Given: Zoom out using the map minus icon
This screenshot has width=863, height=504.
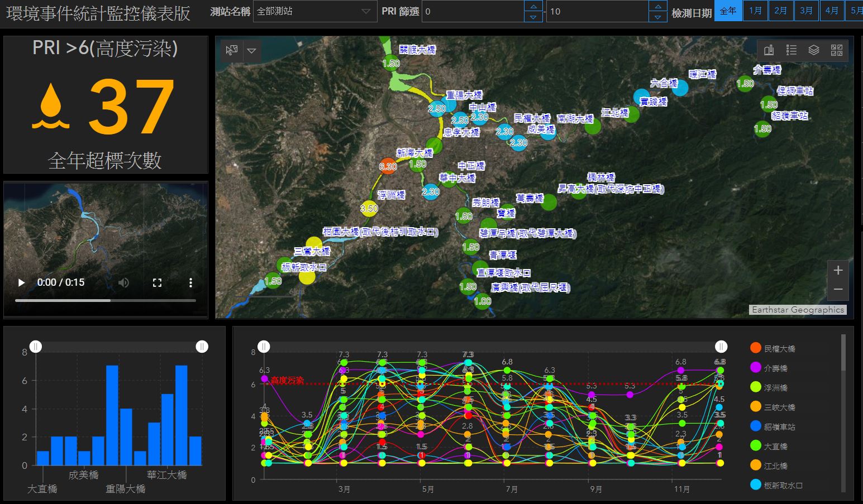Looking at the screenshot, I should click(838, 289).
